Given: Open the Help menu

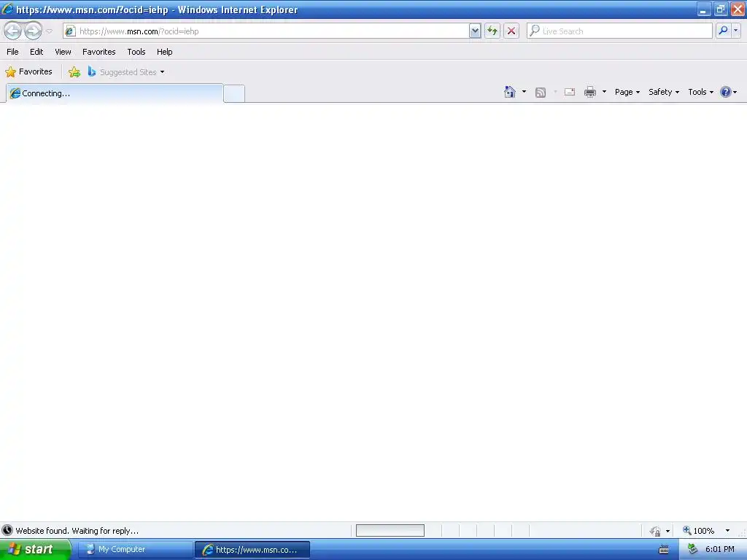Looking at the screenshot, I should (164, 52).
